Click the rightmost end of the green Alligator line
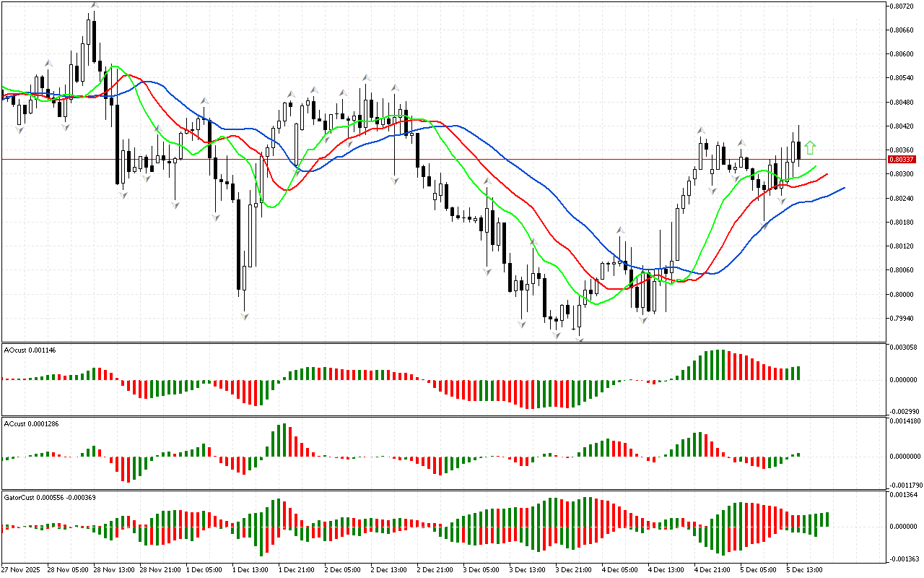The width and height of the screenshot is (924, 578). [816, 166]
